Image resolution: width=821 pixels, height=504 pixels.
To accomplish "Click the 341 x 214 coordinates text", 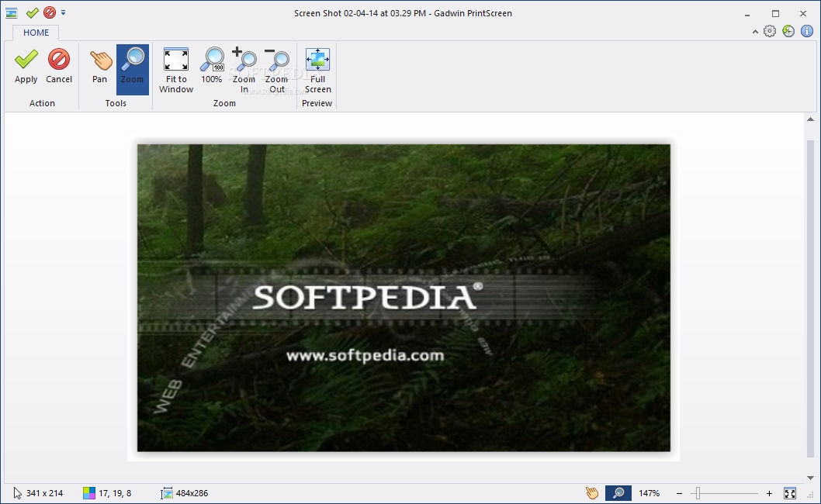I will coord(44,493).
